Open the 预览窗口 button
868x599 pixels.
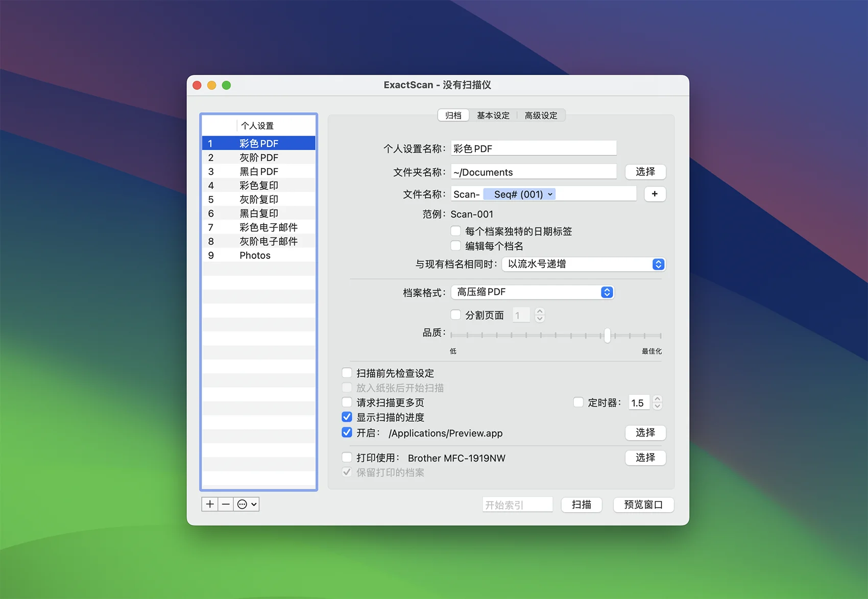coord(643,505)
